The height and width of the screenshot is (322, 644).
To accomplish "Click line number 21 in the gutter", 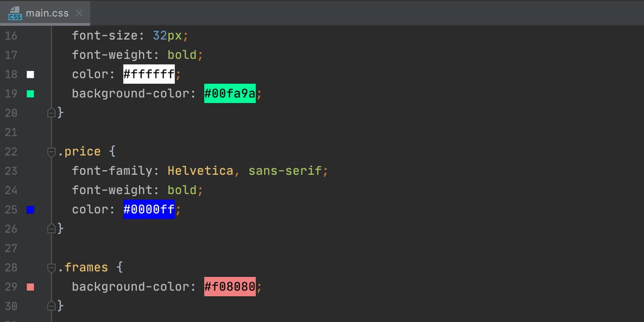I will 11,132.
